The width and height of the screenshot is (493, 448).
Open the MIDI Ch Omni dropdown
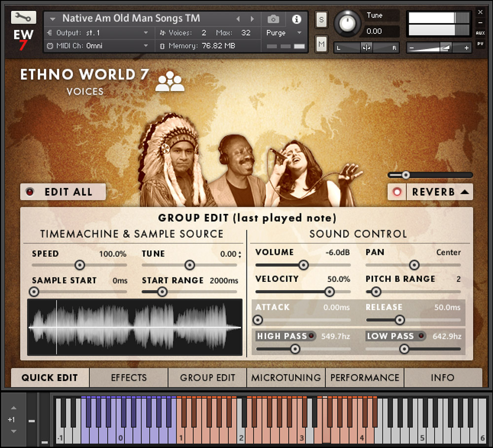pyautogui.click(x=146, y=46)
